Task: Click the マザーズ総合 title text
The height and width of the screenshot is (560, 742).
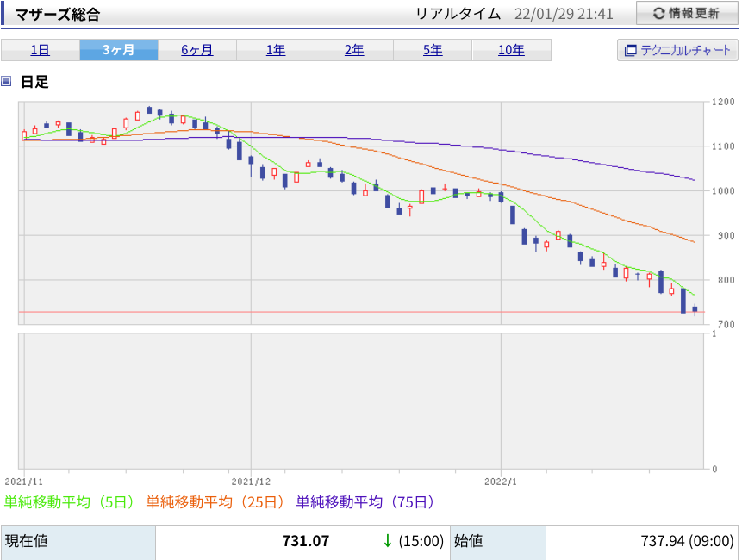Action: click(x=57, y=14)
